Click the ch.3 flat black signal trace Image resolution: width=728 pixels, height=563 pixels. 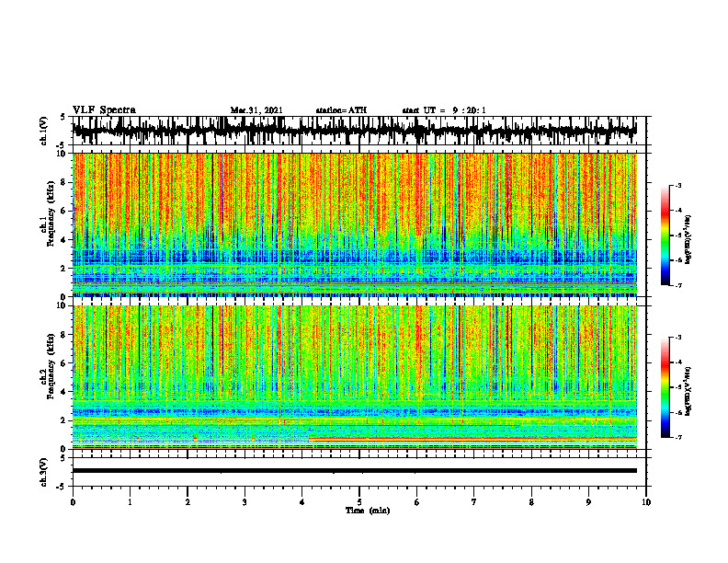coord(354,471)
